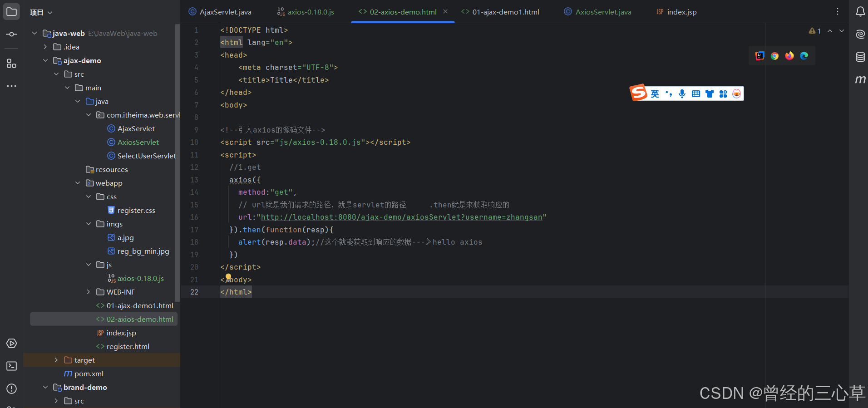Viewport: 868px width, 408px height.
Task: Place cursor on the script src line
Action: [315, 142]
